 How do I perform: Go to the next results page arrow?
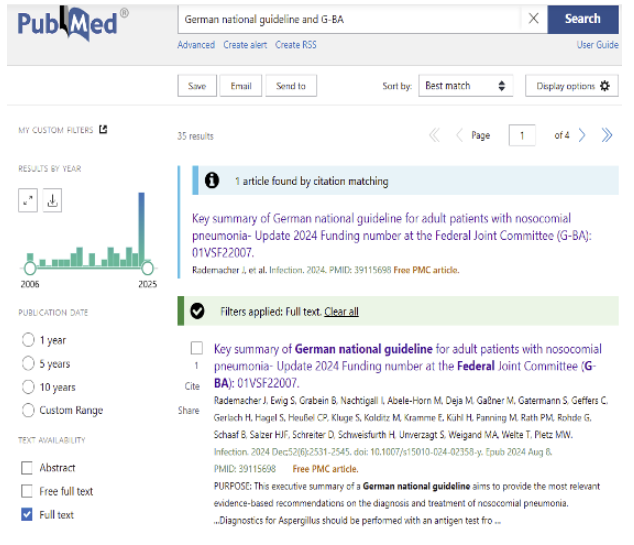(583, 135)
